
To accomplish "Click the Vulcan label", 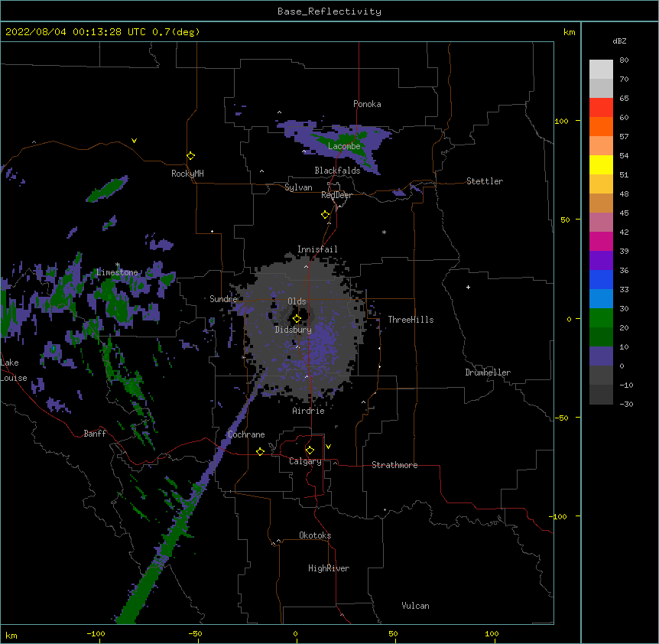I will click(x=415, y=606).
